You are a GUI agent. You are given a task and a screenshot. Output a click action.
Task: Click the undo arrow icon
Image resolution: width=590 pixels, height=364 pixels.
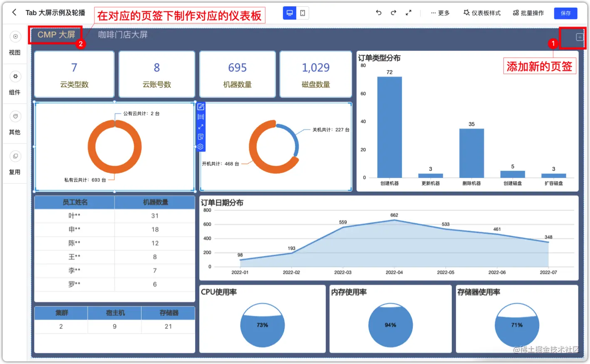coord(378,13)
